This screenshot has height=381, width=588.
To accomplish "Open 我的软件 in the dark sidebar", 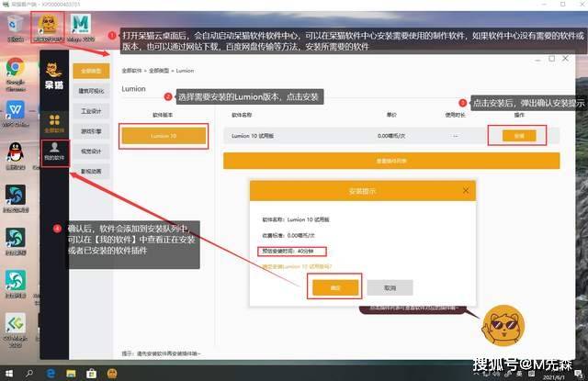I will tap(54, 151).
